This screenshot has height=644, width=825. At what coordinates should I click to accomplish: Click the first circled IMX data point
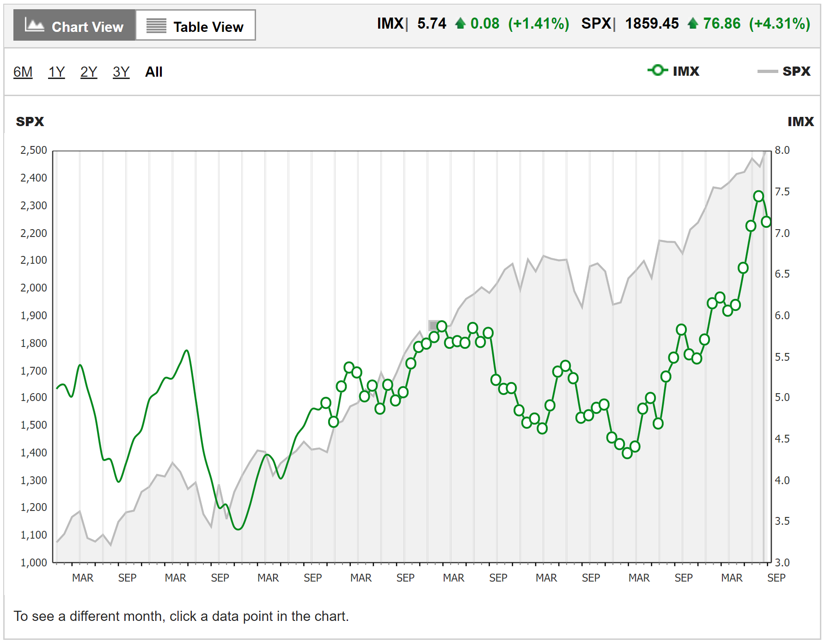(326, 403)
